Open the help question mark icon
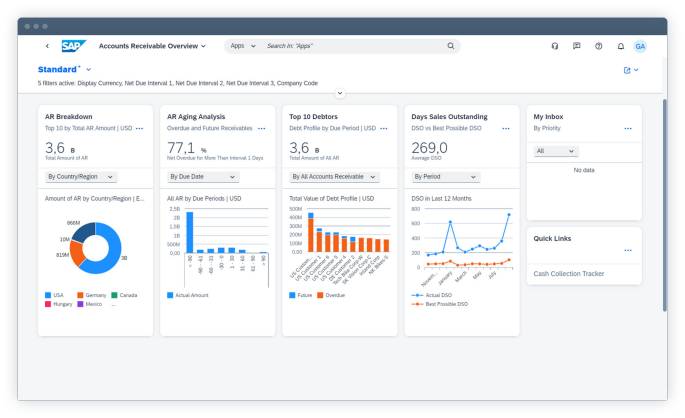Viewport: 685px width, 418px height. point(599,46)
